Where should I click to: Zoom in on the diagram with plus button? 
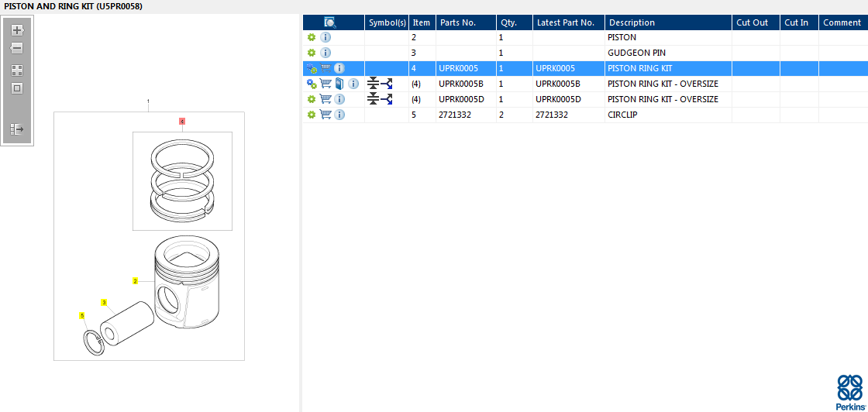[17, 30]
